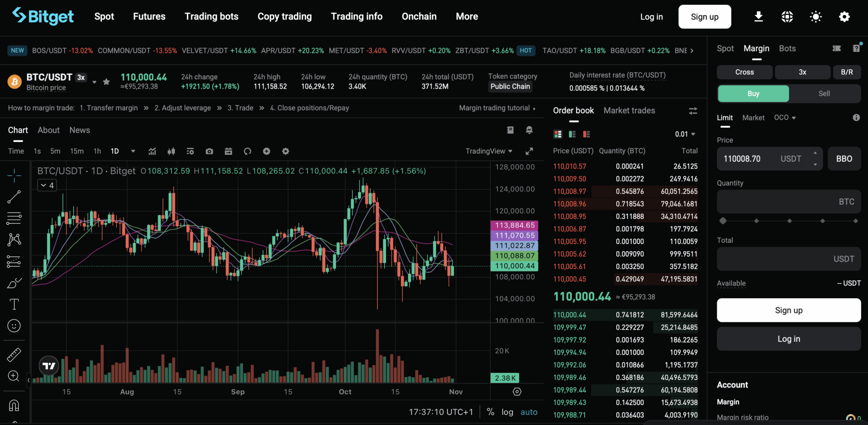The width and height of the screenshot is (868, 425).
Task: Select the ruler measurement tool
Action: 14,355
